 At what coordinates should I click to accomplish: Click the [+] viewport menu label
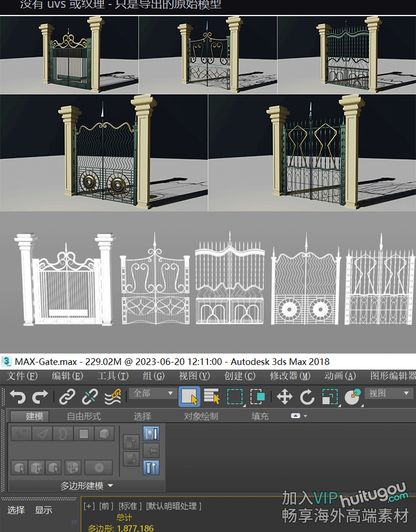click(89, 506)
